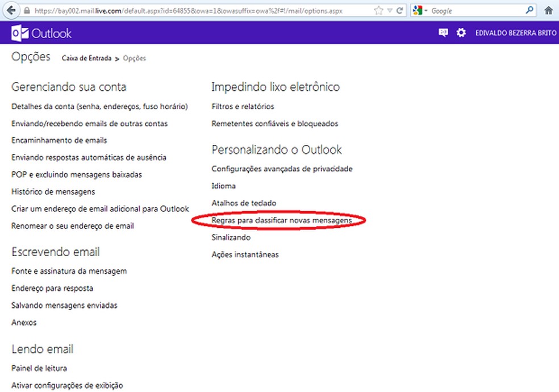The width and height of the screenshot is (559, 392).
Task: Open Atalhos de teclado
Action: [244, 203]
